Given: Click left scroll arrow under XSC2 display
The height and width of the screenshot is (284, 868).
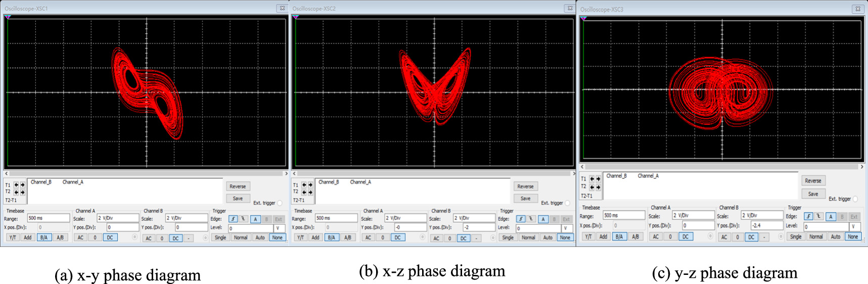Looking at the screenshot, I should pos(294,173).
